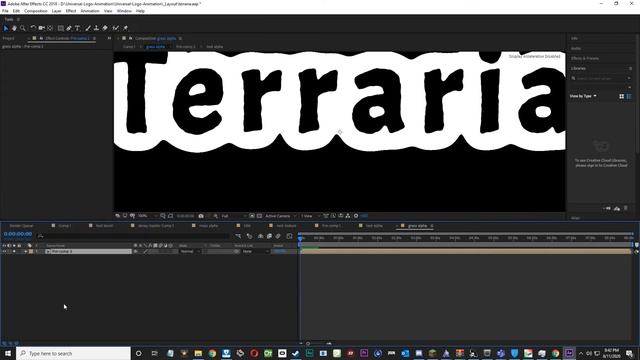Switch to the Render Queue tab

[21, 226]
